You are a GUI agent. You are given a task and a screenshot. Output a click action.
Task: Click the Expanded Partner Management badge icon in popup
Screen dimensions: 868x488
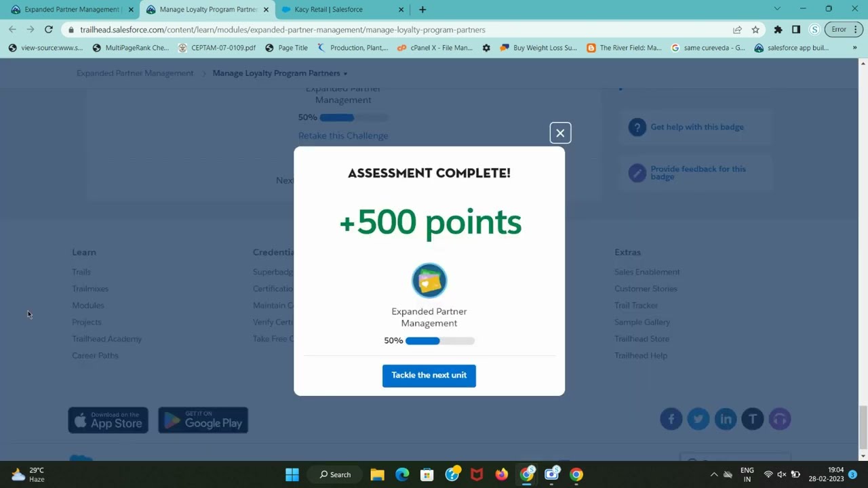pos(429,281)
